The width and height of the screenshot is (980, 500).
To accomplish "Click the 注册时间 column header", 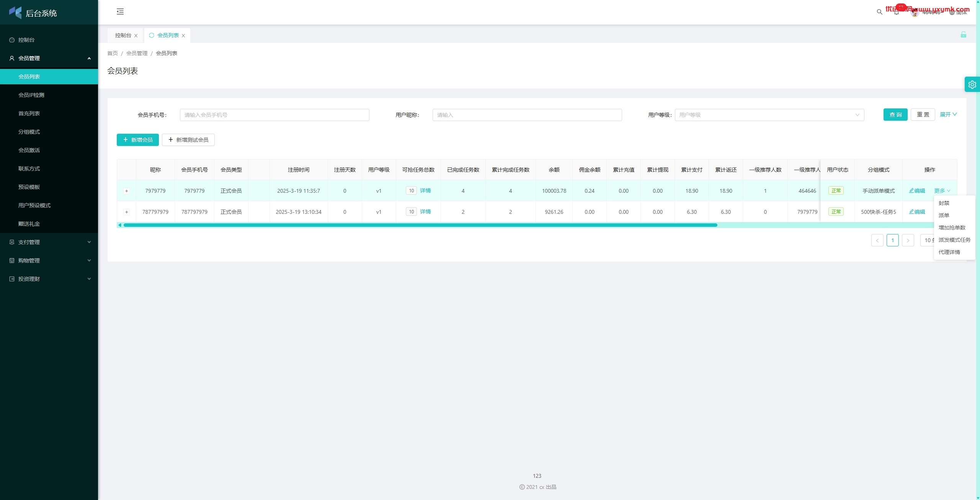I will (299, 170).
